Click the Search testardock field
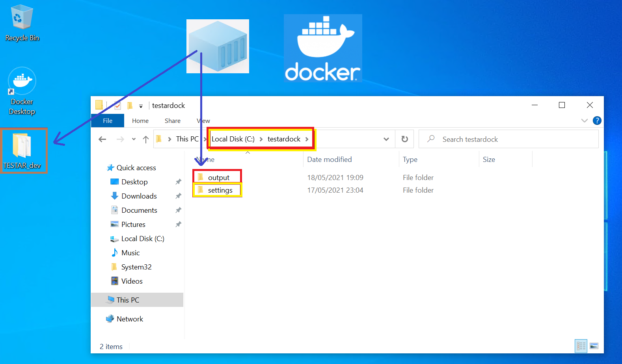This screenshot has height=364, width=622. (508, 139)
